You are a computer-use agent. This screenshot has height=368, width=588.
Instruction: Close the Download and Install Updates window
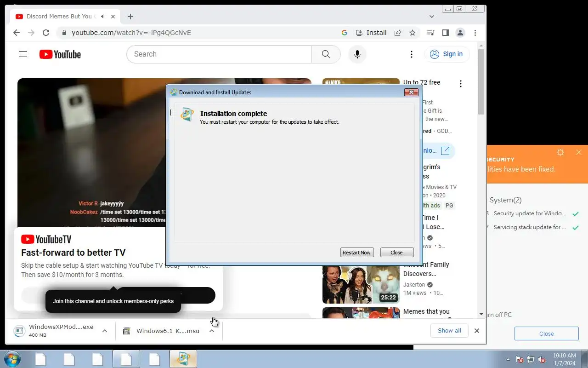tap(411, 92)
